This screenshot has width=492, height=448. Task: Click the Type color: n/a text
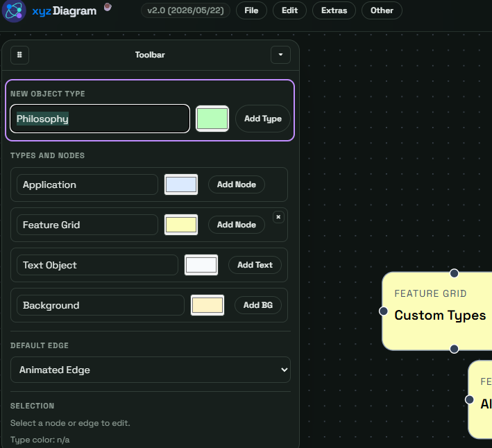tap(40, 440)
